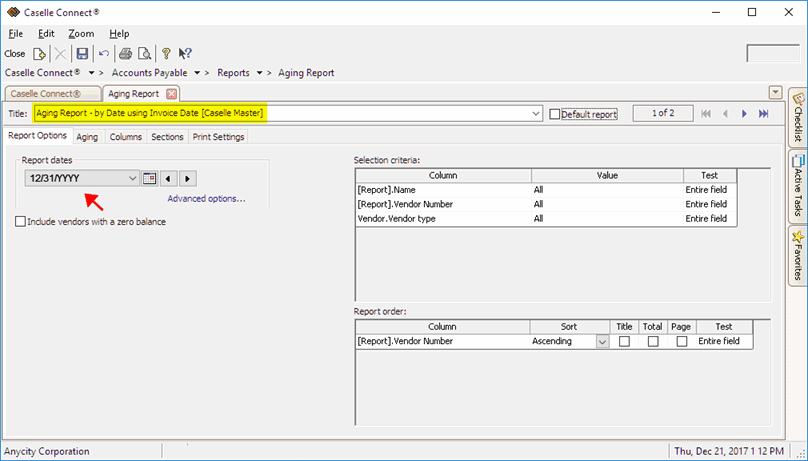Check Include vendors with a zero balance
808x461 pixels.
21,222
